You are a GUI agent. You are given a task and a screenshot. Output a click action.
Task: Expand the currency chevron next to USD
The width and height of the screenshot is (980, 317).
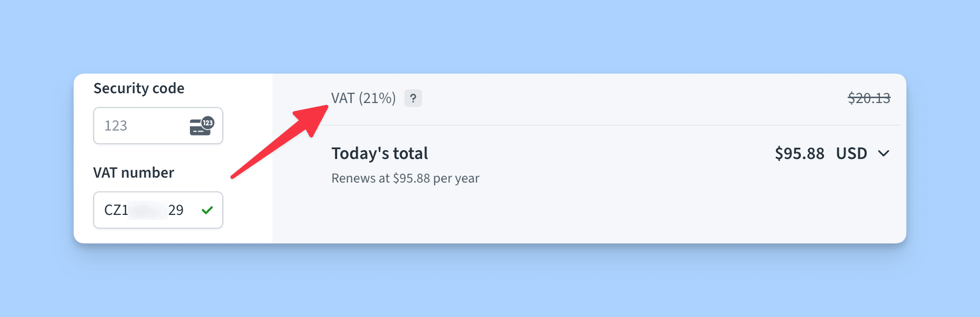tap(883, 154)
